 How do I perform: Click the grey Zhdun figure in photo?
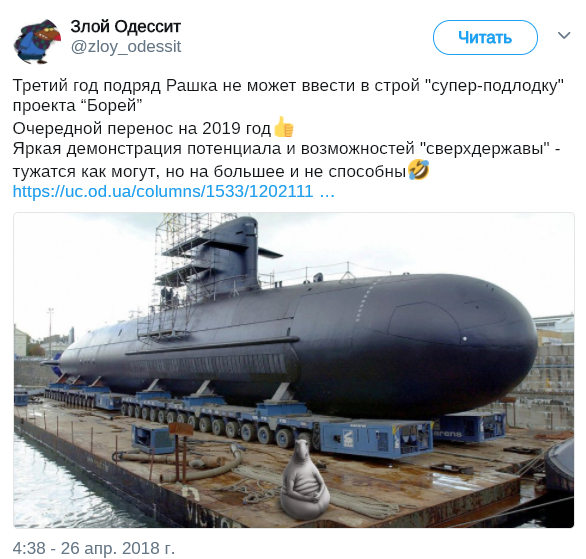(x=304, y=480)
